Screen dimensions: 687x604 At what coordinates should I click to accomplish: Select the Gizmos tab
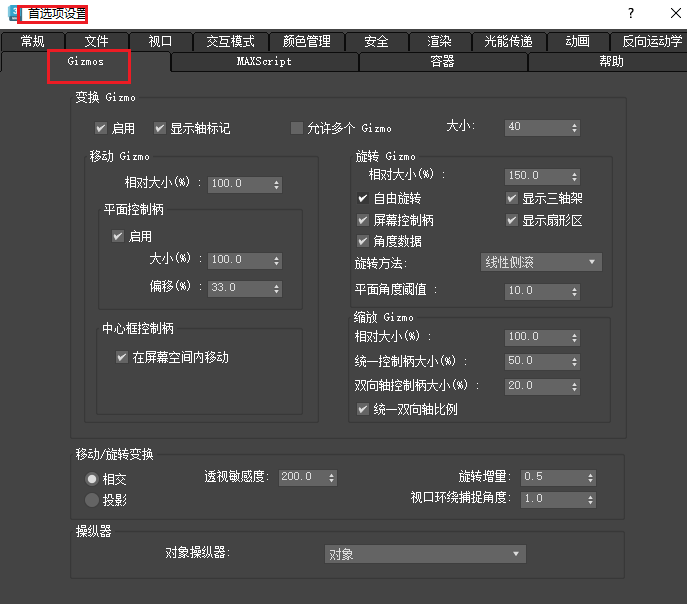(x=86, y=62)
